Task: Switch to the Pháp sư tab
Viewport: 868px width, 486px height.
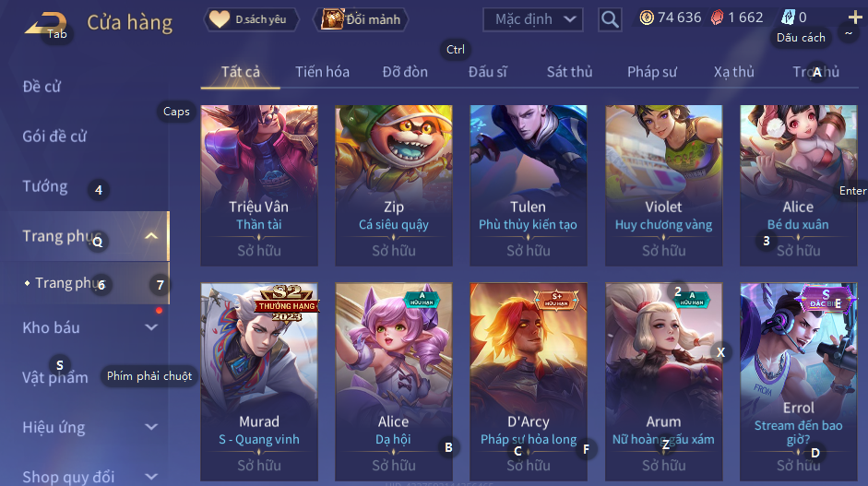Action: 651,72
